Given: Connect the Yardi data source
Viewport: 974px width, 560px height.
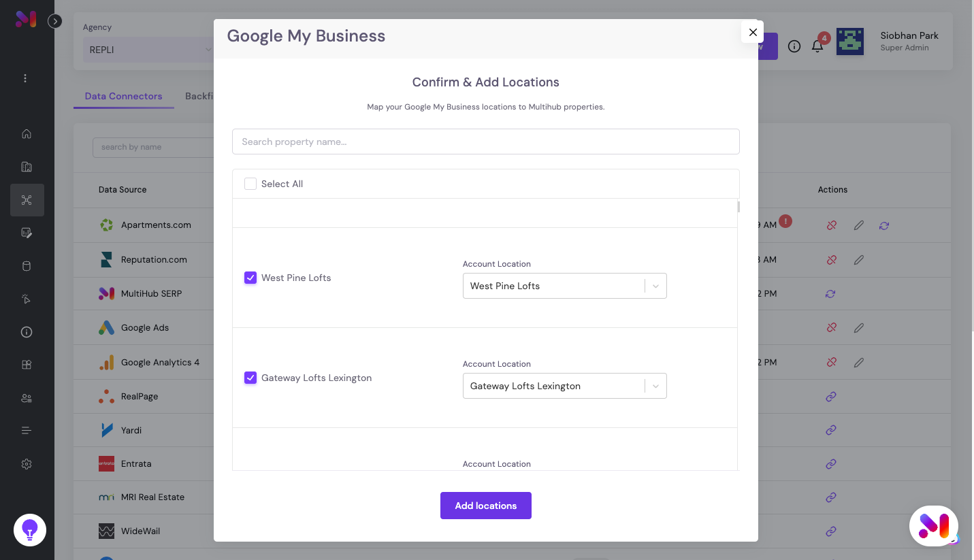Looking at the screenshot, I should click(x=830, y=430).
